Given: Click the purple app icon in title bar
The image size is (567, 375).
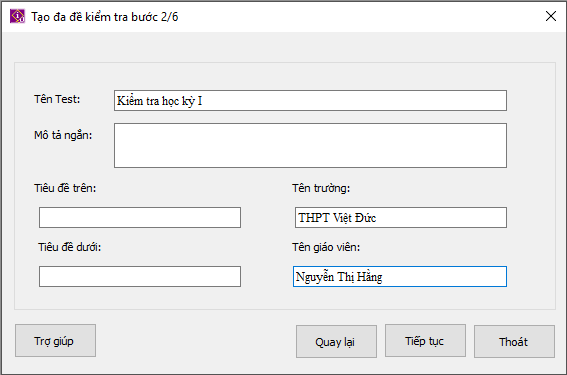Looking at the screenshot, I should click(x=17, y=16).
